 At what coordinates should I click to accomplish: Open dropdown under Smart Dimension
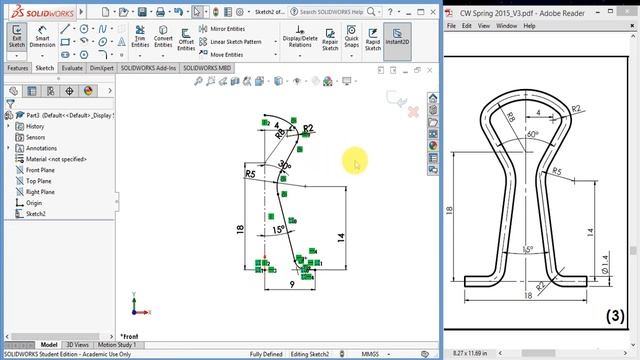click(42, 56)
